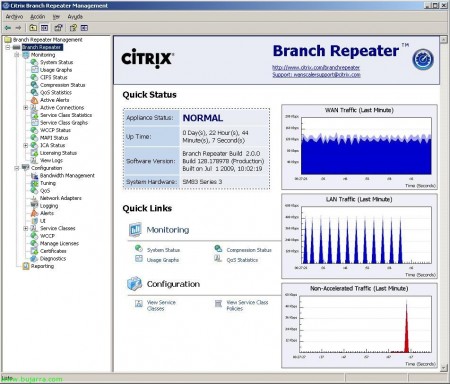This screenshot has height=384, width=450.
Task: Select the Reporting tree icon
Action: [26, 266]
